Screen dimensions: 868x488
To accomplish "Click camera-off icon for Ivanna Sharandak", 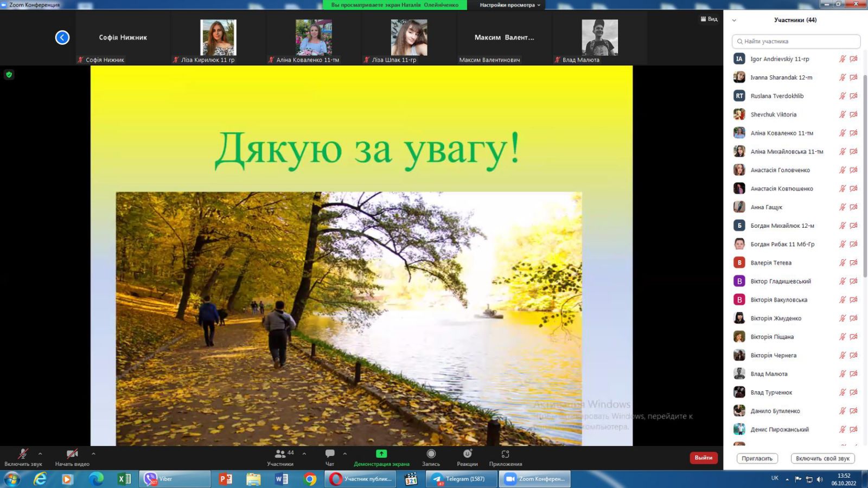I will (x=853, y=78).
